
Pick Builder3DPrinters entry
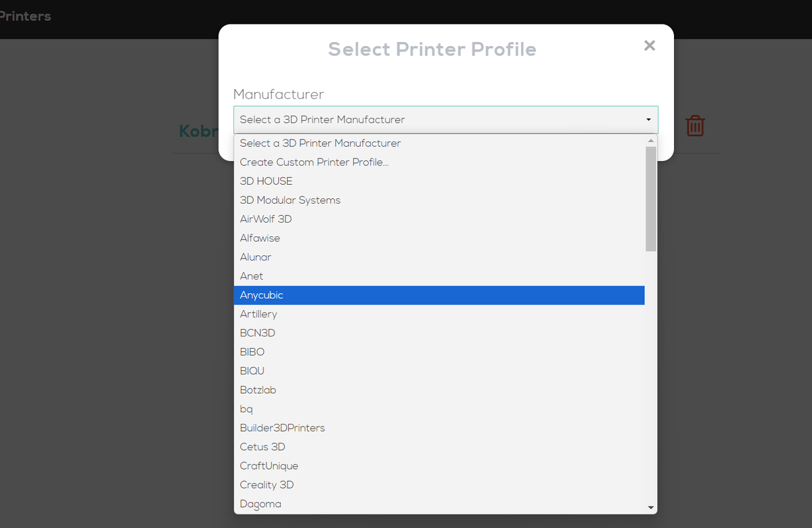[x=282, y=428]
